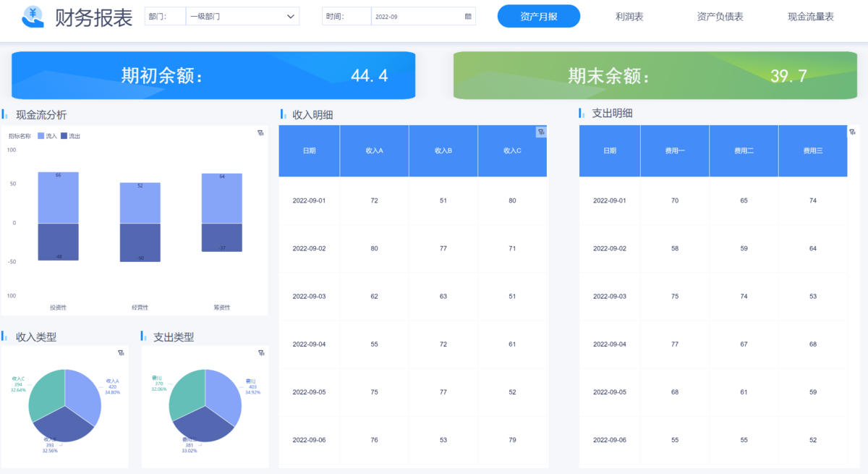Click the 收入C value 80 for 2022-09-01
868x474 pixels.
tap(512, 200)
